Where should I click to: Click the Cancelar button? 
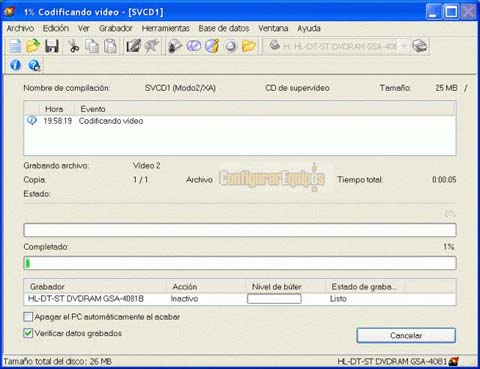406,335
